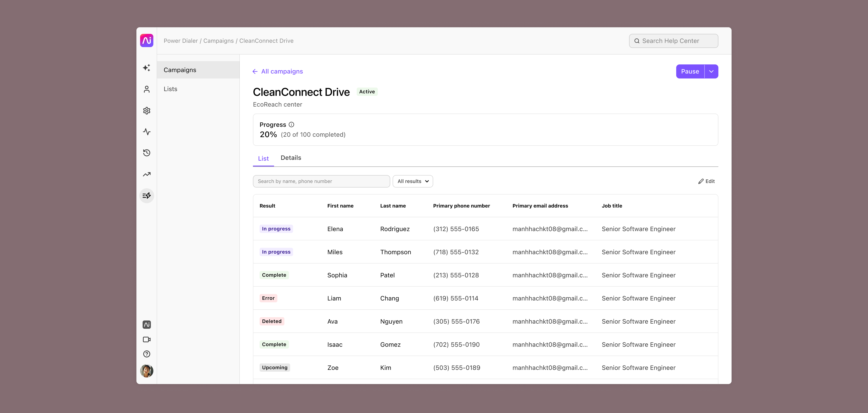Open call history clock icon

coord(147,153)
